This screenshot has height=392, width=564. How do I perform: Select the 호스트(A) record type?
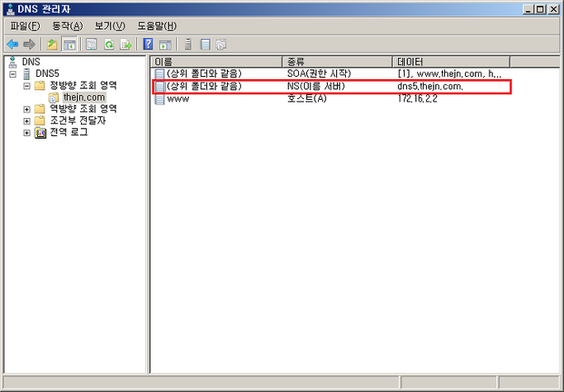(307, 98)
